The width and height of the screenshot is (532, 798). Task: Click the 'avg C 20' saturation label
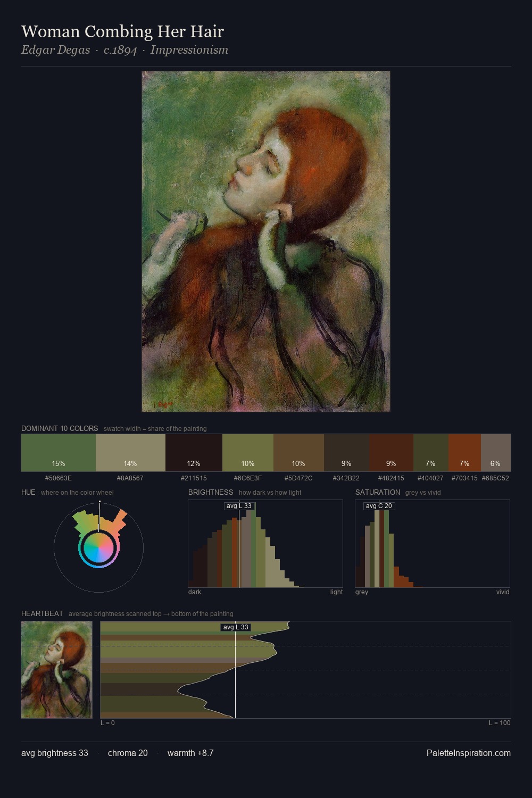379,506
